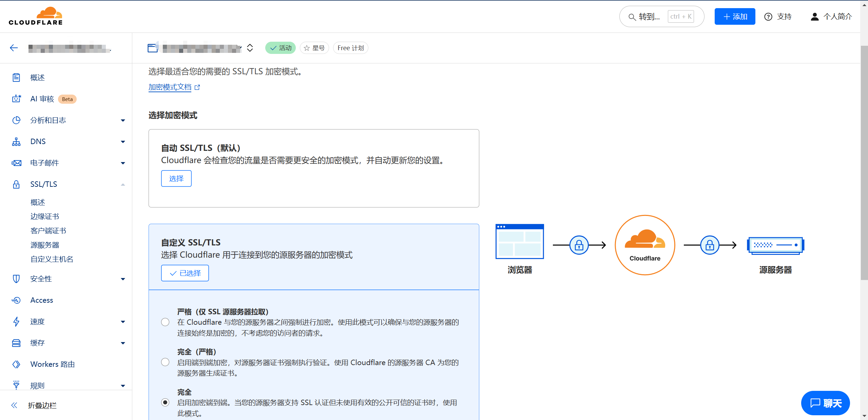Click the double-chevron collapse sidebar icon
The image size is (868, 420).
click(14, 405)
